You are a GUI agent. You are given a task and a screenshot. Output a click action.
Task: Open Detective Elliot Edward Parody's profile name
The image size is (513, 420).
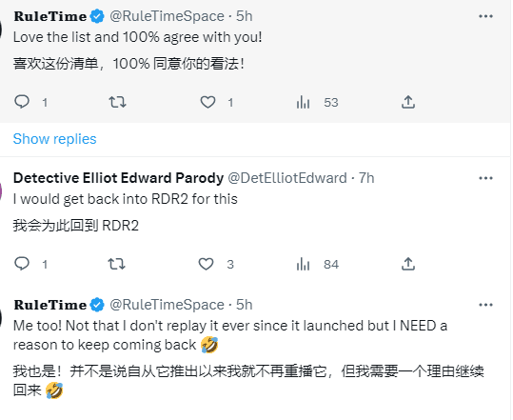point(118,178)
